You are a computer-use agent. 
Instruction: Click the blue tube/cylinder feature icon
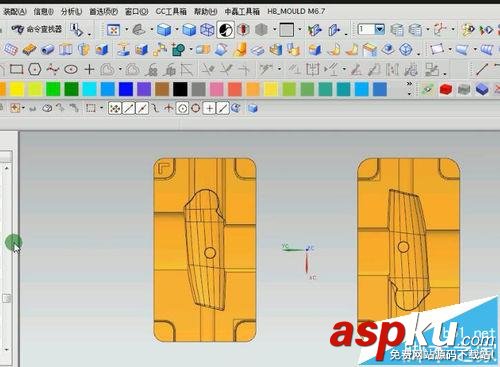[x=48, y=50]
